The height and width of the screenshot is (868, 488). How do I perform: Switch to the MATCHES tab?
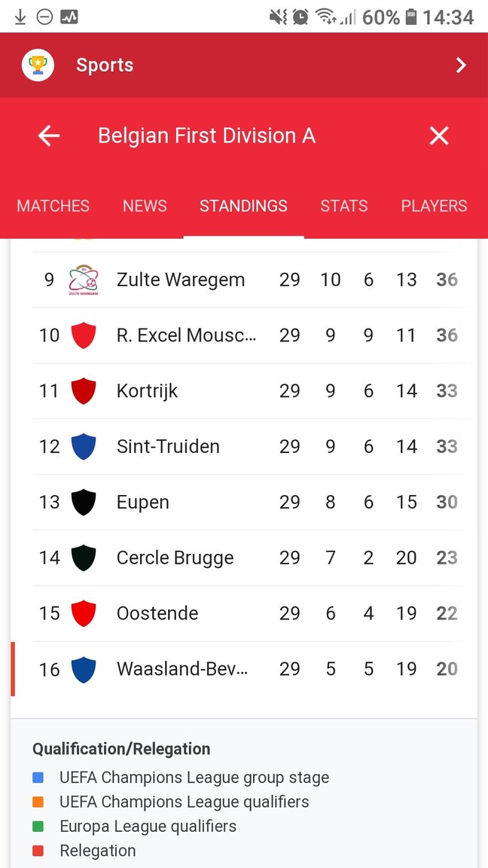pyautogui.click(x=53, y=206)
